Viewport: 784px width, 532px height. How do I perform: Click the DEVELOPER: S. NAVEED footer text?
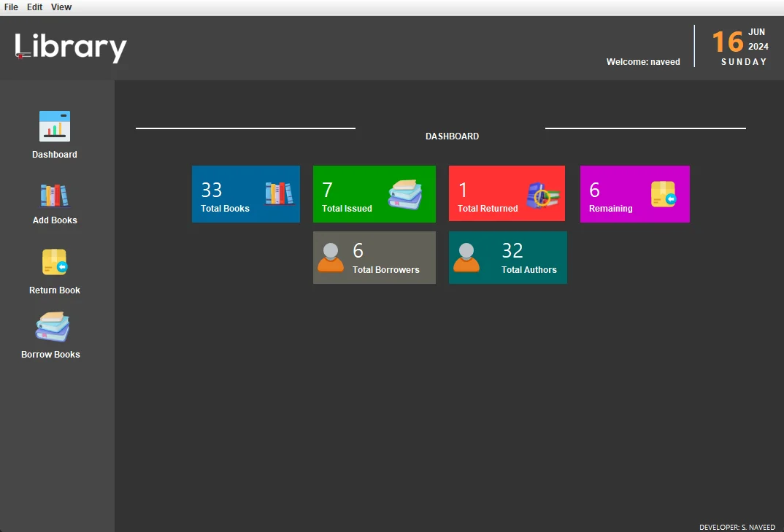[x=737, y=527]
